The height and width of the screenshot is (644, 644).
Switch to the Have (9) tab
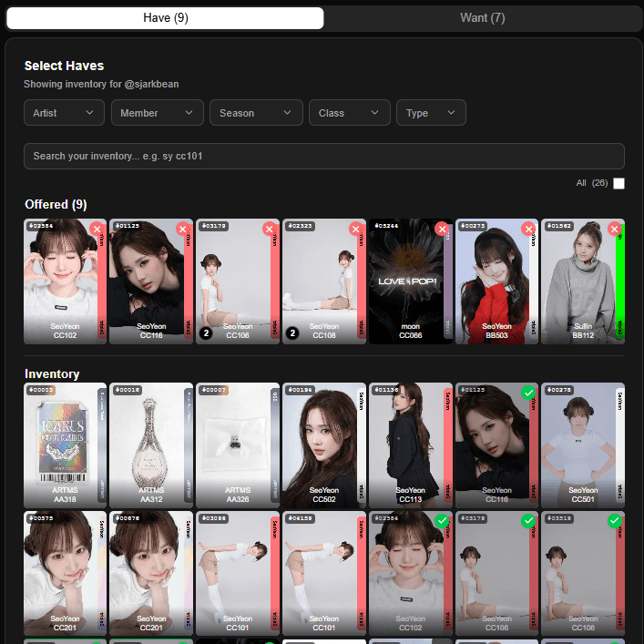point(165,18)
